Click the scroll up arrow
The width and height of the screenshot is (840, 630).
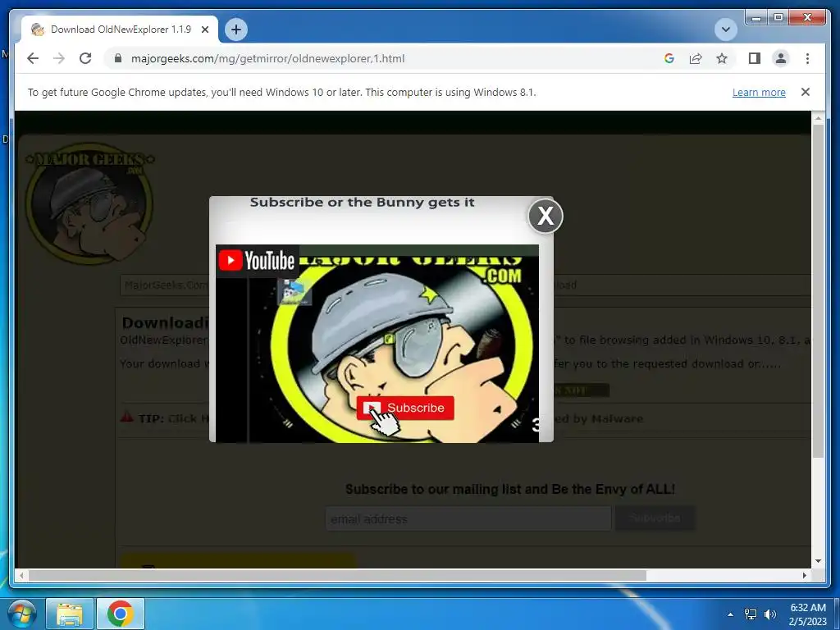point(818,118)
